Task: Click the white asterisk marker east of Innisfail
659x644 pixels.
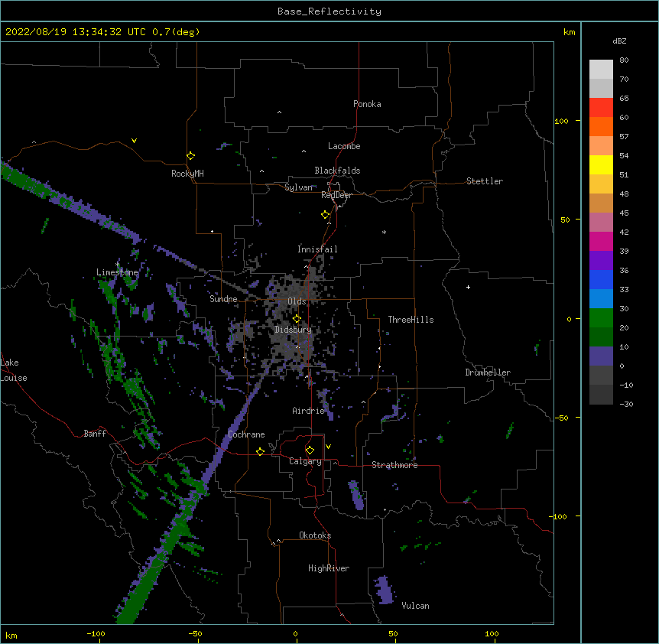Action: 384,232
